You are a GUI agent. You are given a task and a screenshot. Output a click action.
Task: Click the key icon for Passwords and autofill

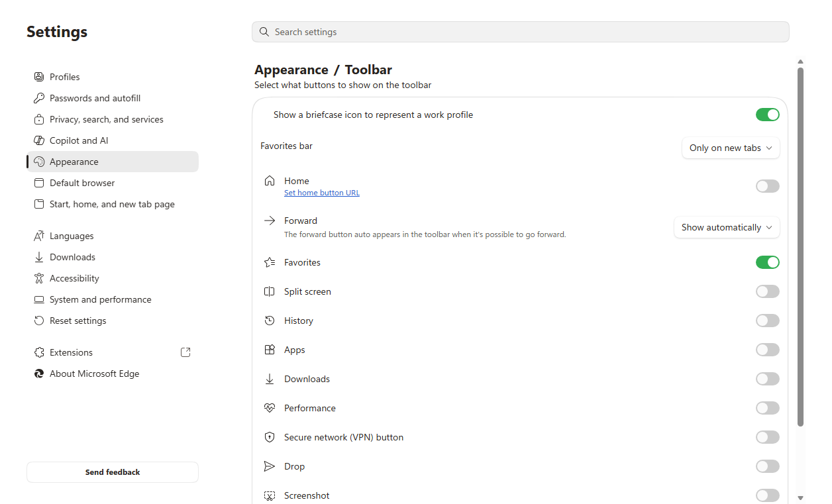coord(38,98)
